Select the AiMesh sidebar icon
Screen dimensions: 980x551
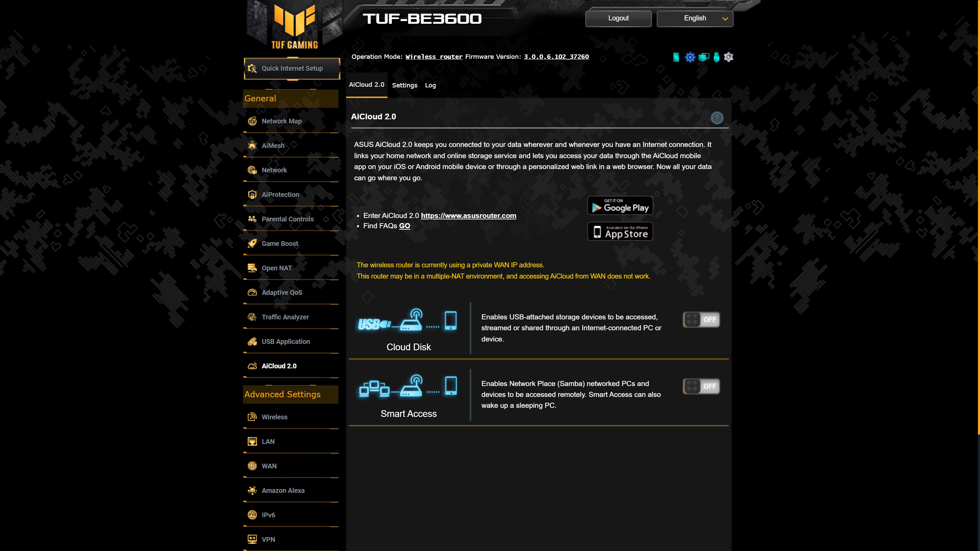point(252,145)
